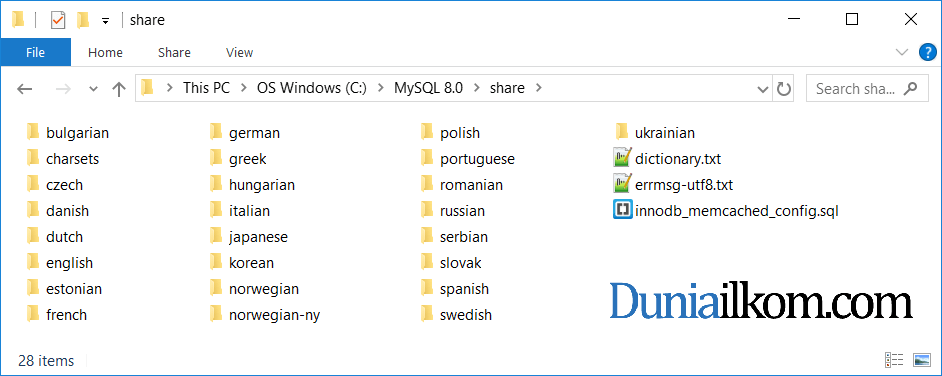Select the innodb_memcached_config.sql file
Viewport: 942px width, 376px height.
pos(725,211)
